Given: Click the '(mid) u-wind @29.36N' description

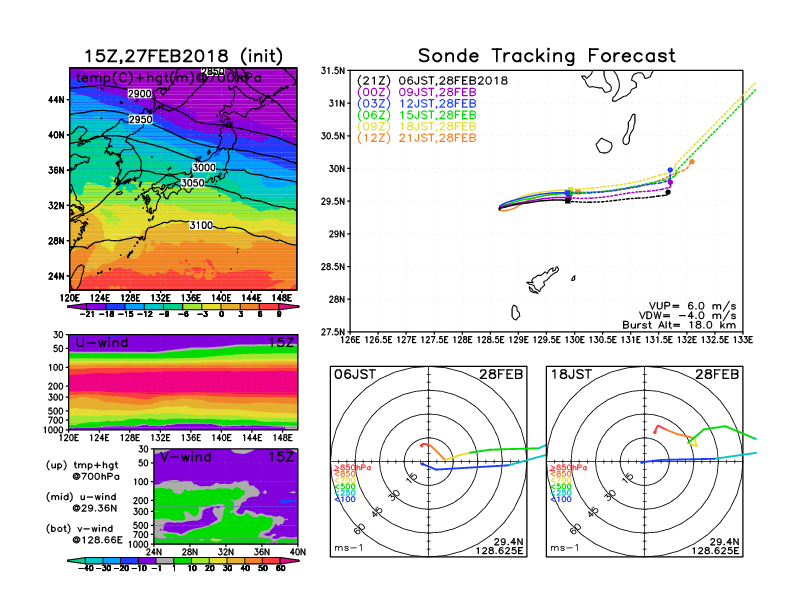Looking at the screenshot, I should click(82, 502).
